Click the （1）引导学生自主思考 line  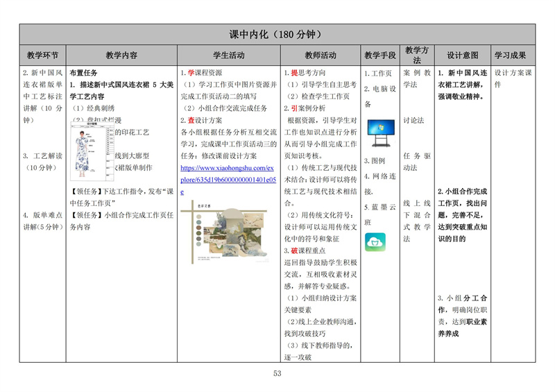[321, 84]
